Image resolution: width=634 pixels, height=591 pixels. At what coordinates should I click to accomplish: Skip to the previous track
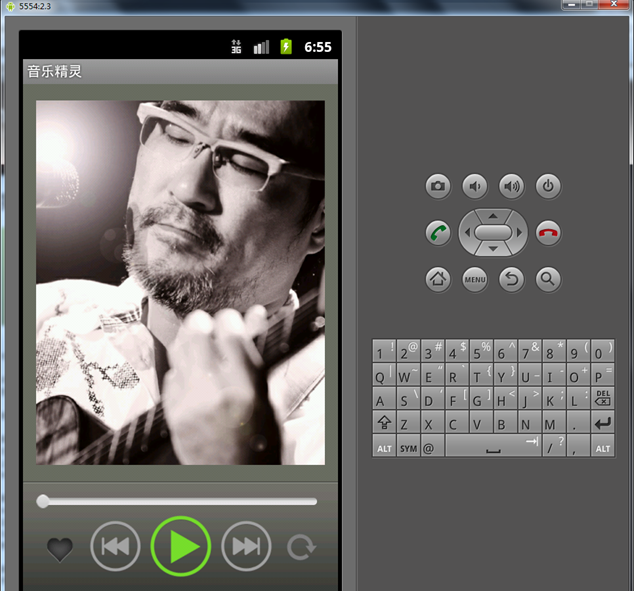[x=115, y=546]
